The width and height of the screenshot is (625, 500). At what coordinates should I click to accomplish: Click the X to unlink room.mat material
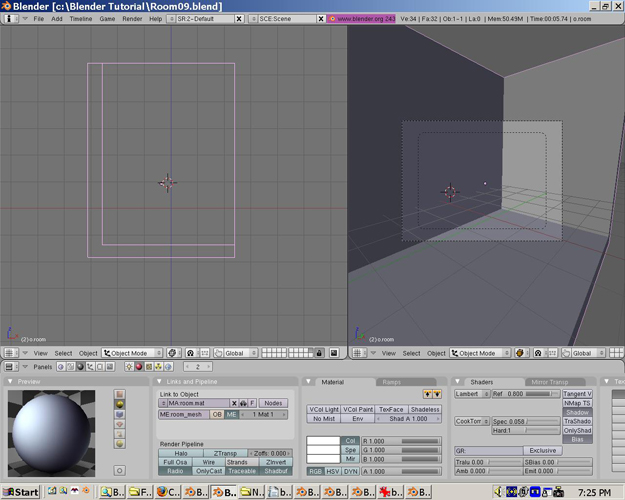click(x=234, y=403)
